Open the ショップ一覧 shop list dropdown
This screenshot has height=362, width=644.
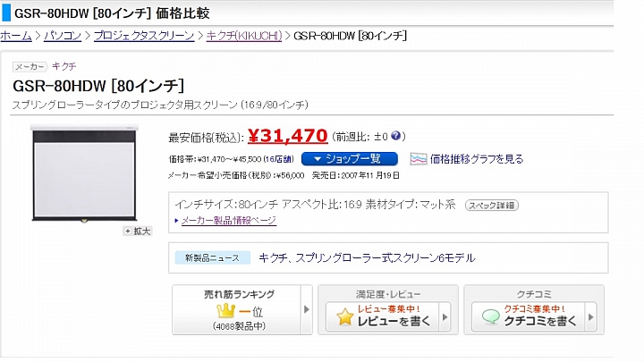point(354,159)
